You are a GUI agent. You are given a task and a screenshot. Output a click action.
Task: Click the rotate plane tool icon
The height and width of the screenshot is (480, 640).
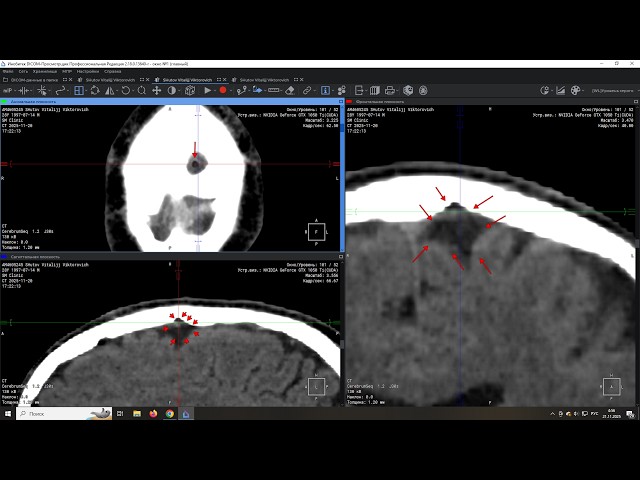(95, 91)
